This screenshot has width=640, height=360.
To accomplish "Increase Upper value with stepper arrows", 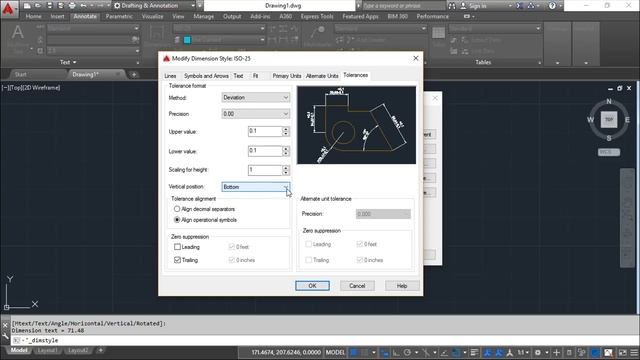I will 286,129.
